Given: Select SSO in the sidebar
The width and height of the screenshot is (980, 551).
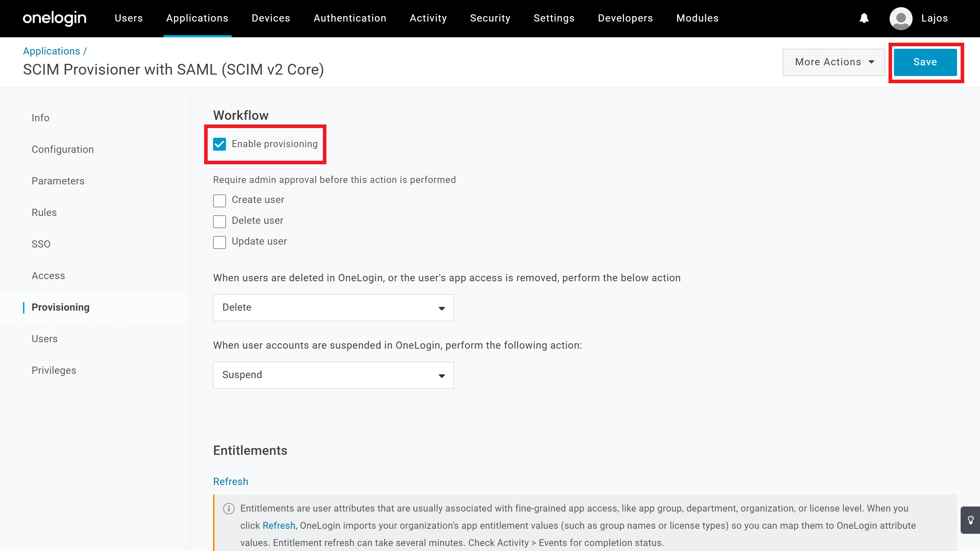Looking at the screenshot, I should pyautogui.click(x=41, y=244).
